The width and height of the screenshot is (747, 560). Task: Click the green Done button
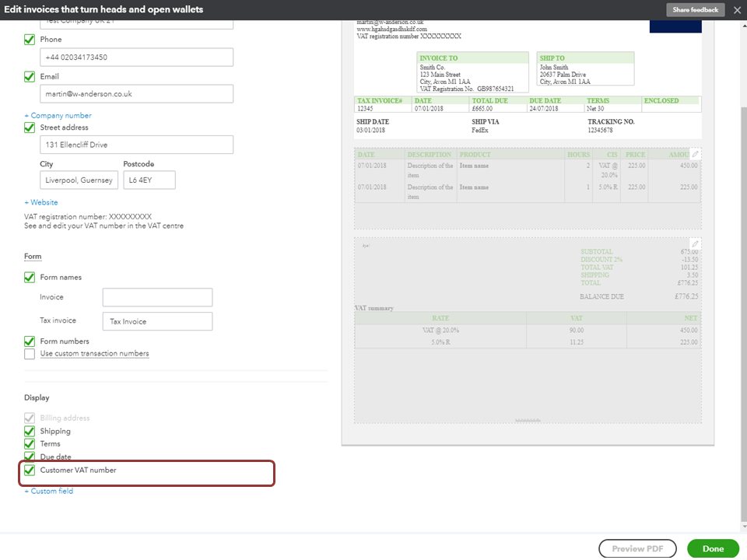tap(713, 548)
